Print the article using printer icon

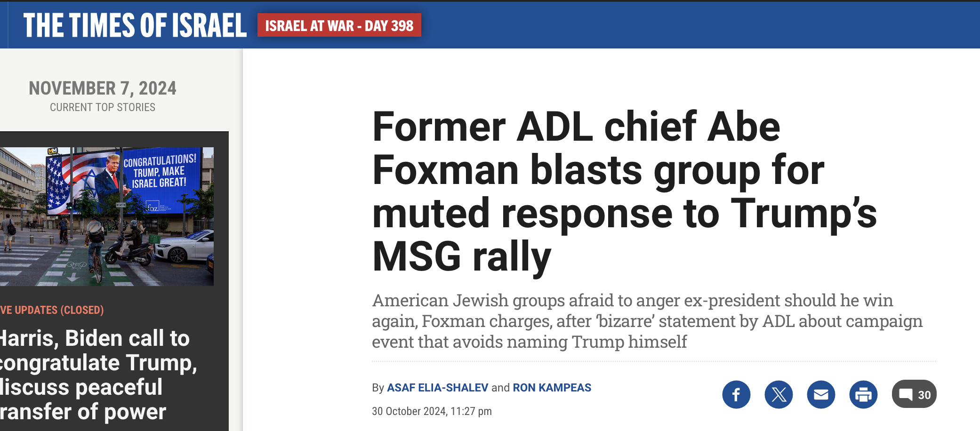[x=863, y=394]
